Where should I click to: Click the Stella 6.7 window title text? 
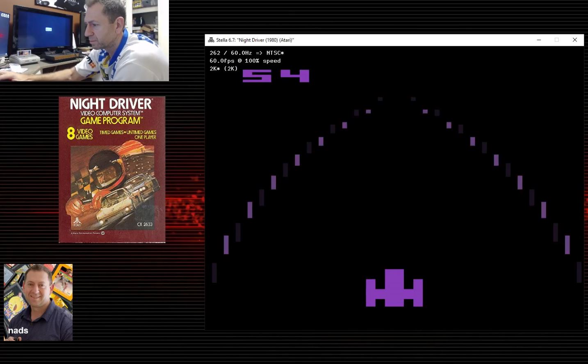pyautogui.click(x=255, y=40)
